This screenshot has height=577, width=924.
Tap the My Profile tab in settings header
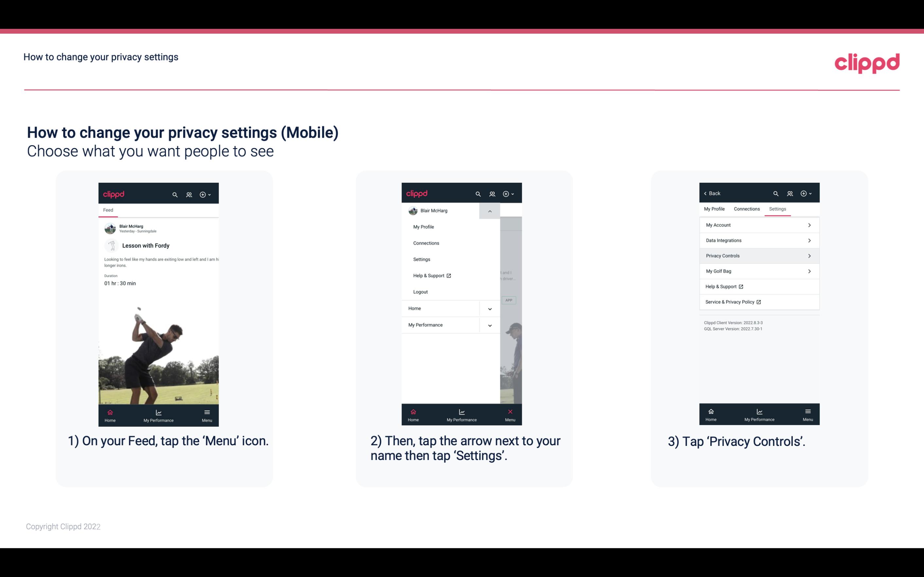point(715,208)
